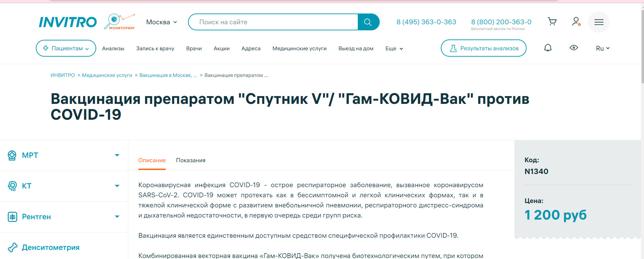
Task: Open the Ru language selector
Action: point(603,48)
